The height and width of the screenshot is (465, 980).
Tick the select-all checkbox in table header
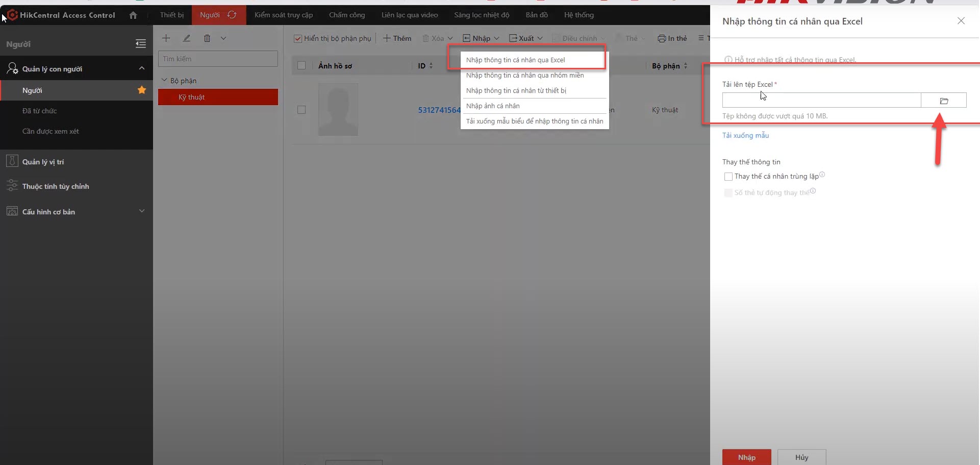(x=301, y=66)
